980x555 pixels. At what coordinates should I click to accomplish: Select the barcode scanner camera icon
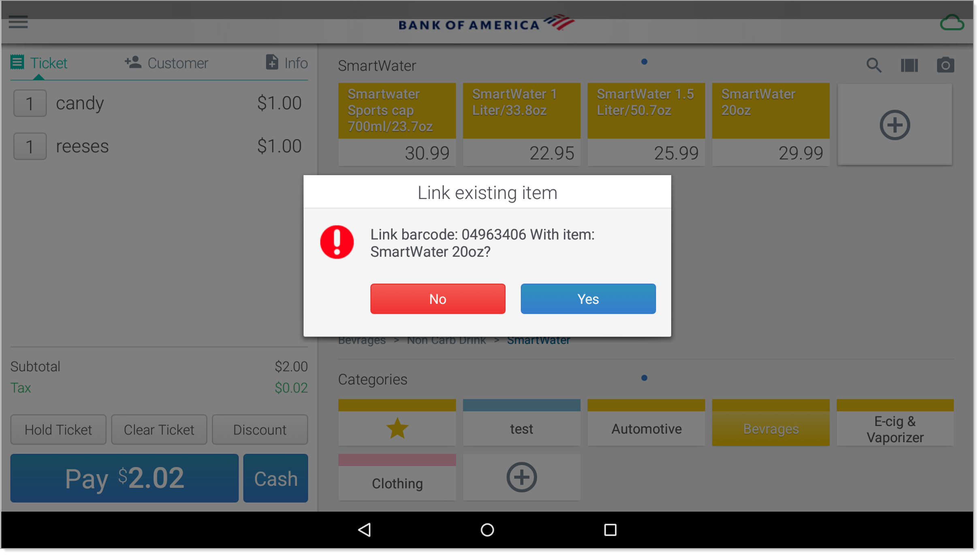tap(946, 64)
